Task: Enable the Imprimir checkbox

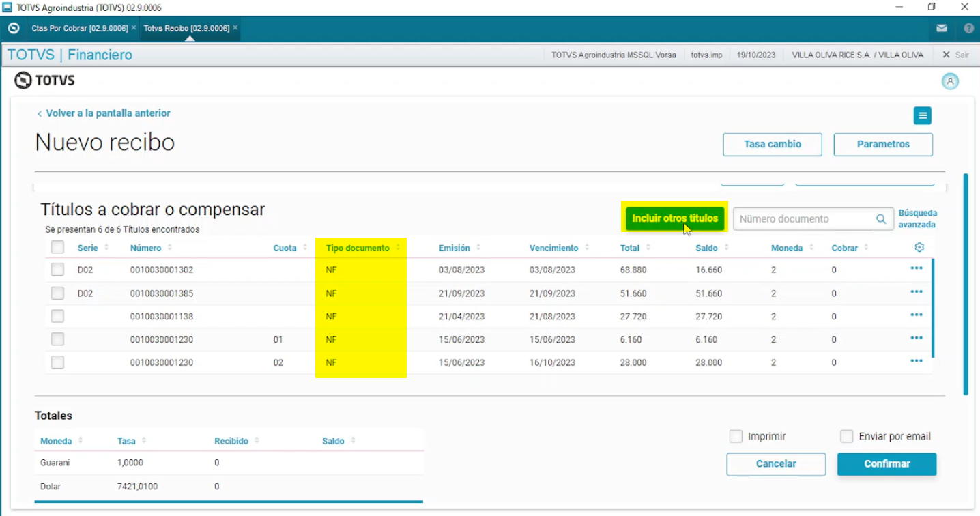Action: (736, 436)
